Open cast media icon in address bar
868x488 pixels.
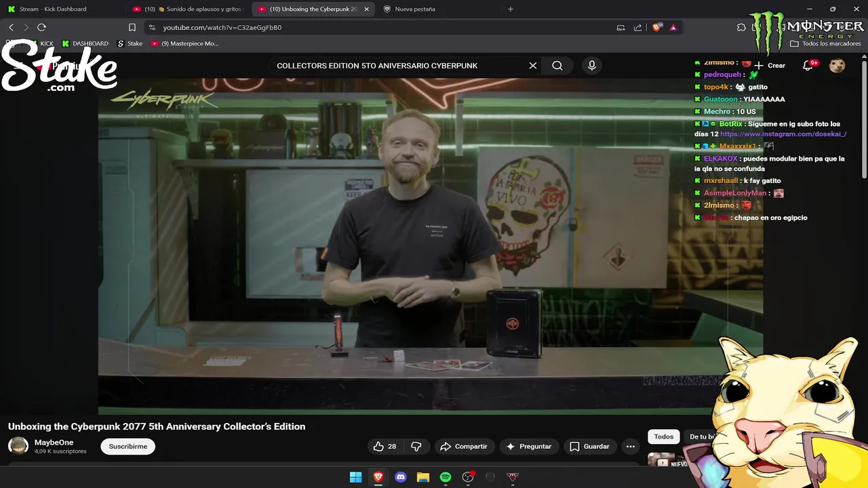coord(620,27)
